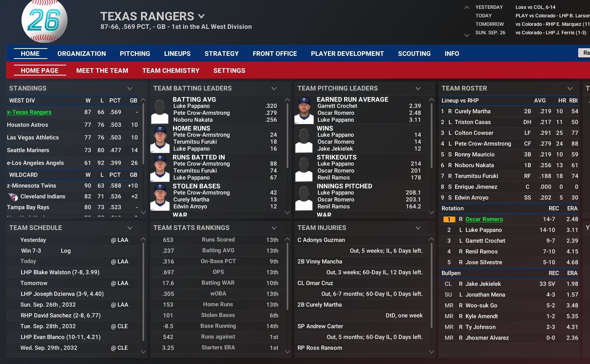The image size is (590, 364).
Task: Open the Batting Avg leader portrait
Action: [160, 110]
